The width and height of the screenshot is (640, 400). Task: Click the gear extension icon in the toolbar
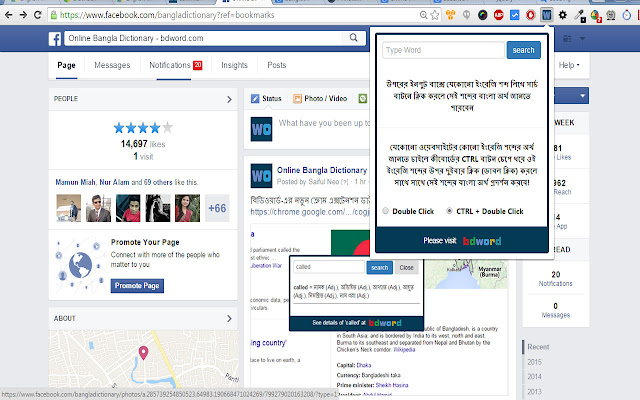(x=562, y=15)
